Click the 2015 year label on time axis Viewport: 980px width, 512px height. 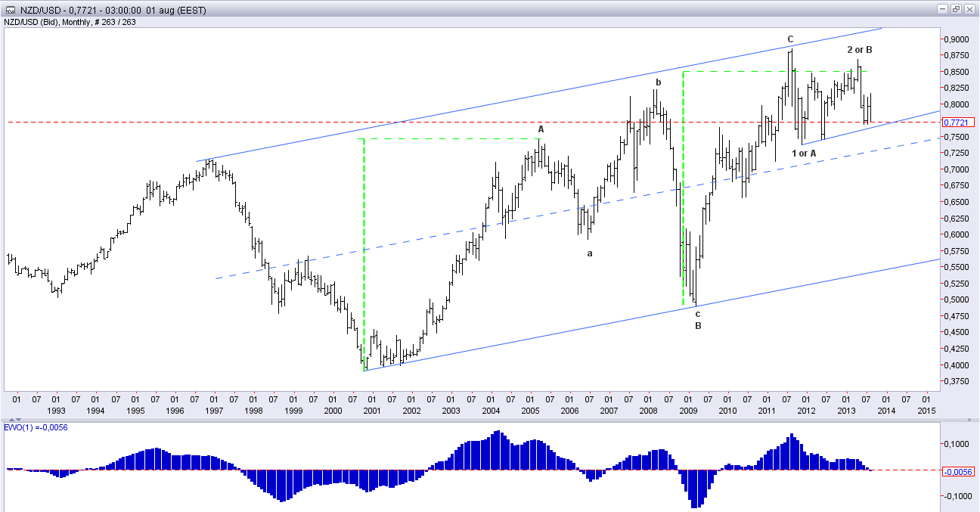tap(926, 411)
